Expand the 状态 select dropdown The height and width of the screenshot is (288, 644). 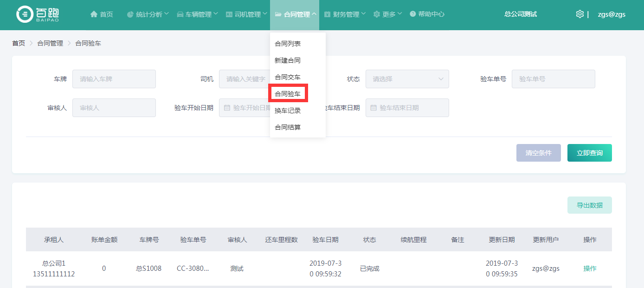pyautogui.click(x=407, y=79)
